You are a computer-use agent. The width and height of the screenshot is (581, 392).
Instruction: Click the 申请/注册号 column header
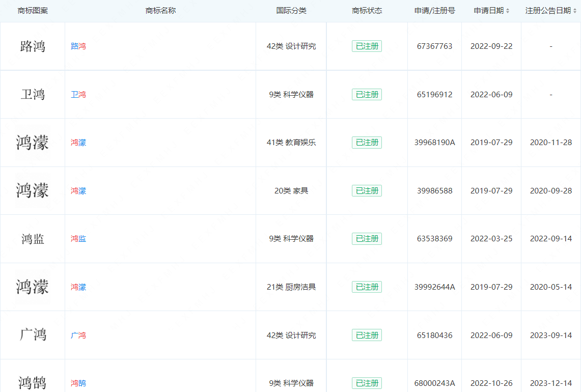(435, 11)
